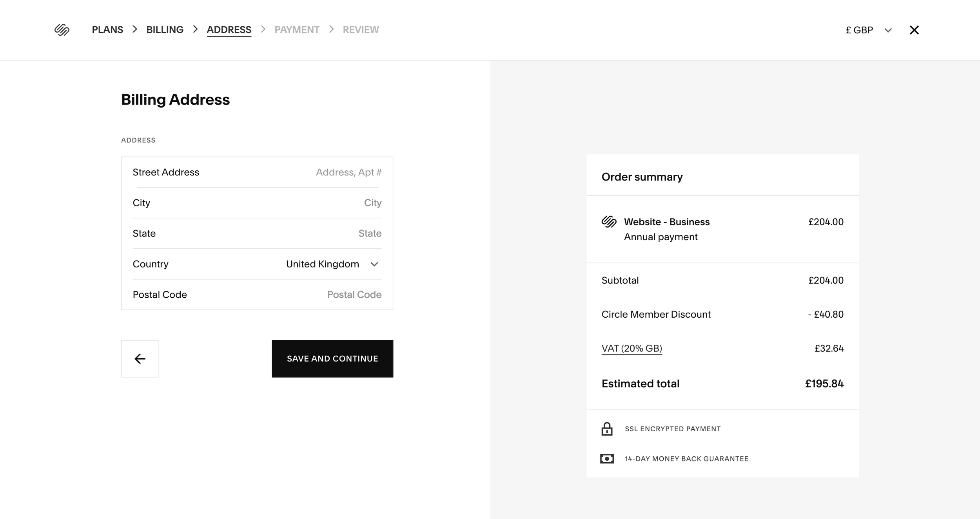Select the PAYMENT step in breadcrumb
Viewport: 980px width, 519px height.
click(x=297, y=30)
